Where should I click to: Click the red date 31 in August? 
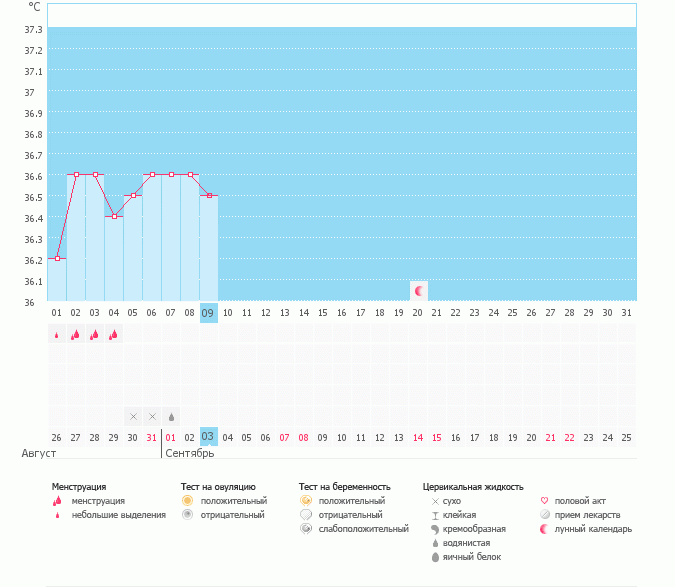point(152,437)
